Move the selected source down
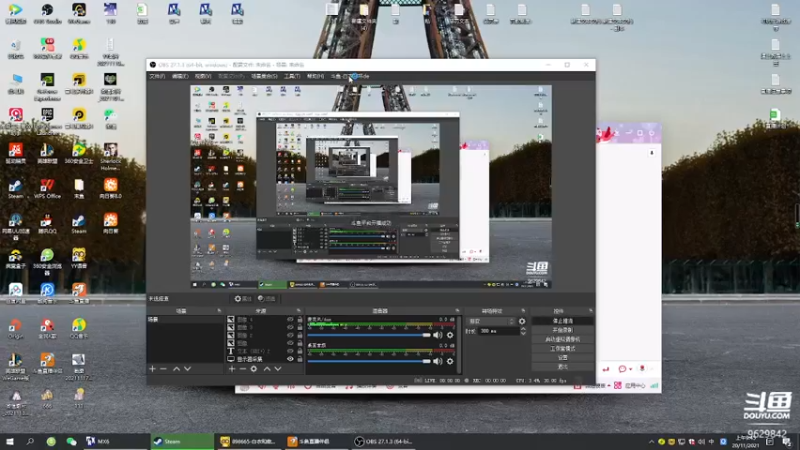800x450 pixels. (x=278, y=368)
